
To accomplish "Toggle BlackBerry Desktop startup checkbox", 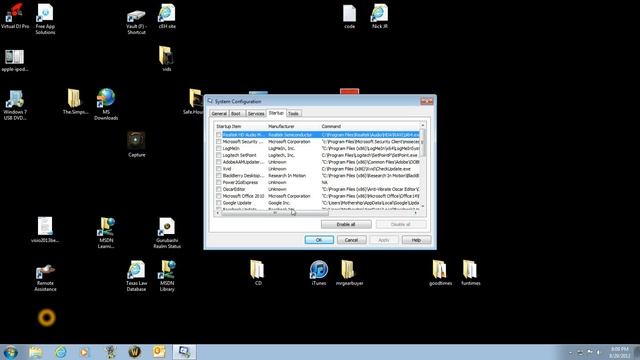I will point(218,176).
